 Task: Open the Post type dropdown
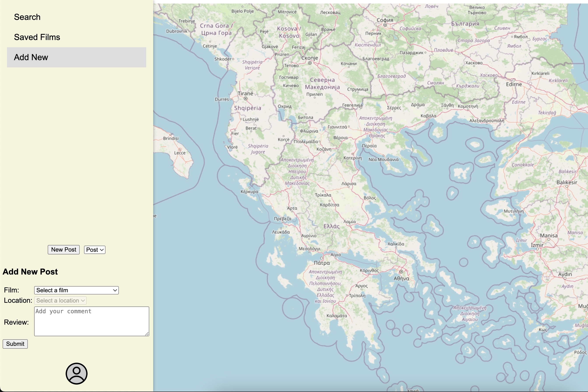(95, 250)
